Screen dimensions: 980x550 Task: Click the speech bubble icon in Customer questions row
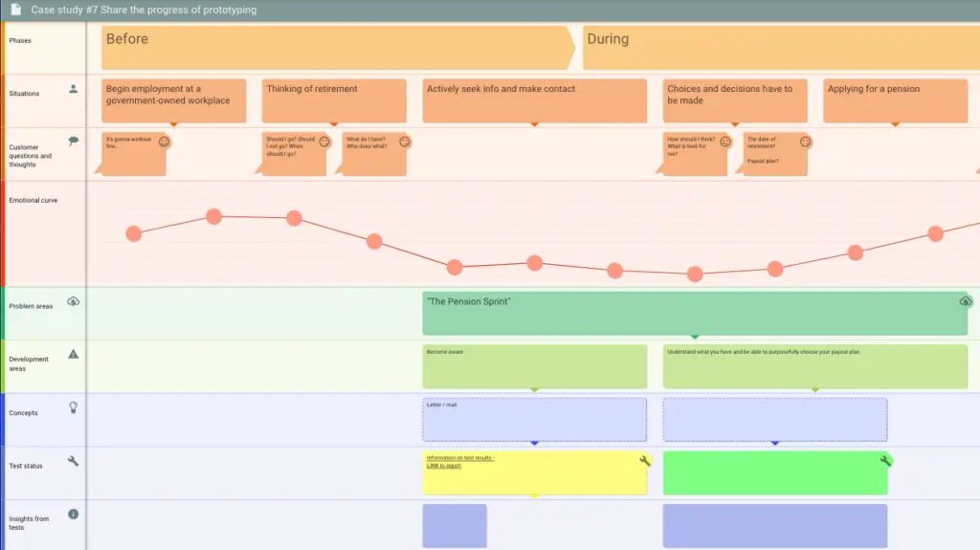(x=73, y=142)
